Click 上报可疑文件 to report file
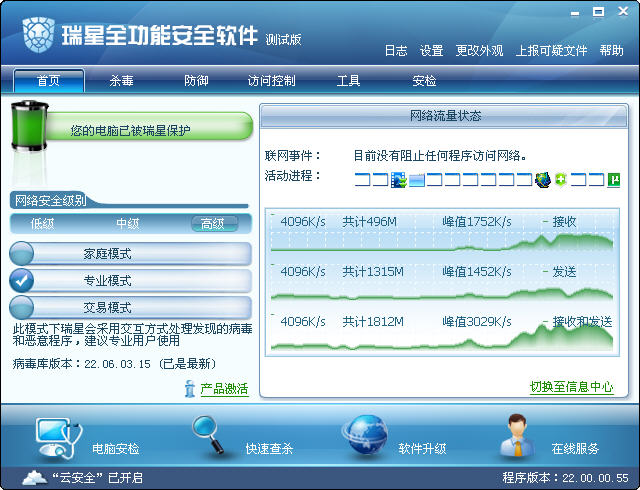 point(551,51)
